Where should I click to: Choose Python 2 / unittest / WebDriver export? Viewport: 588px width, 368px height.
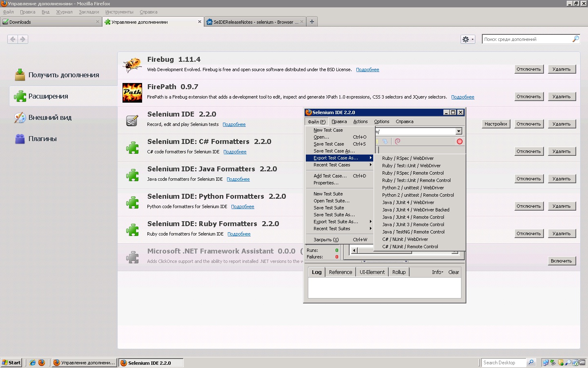pos(419,188)
